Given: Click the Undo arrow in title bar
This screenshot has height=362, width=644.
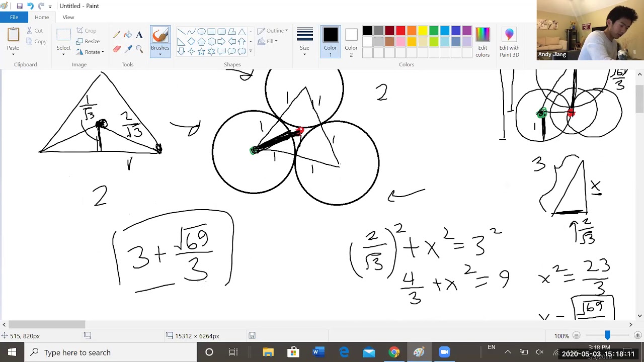Looking at the screenshot, I should pyautogui.click(x=30, y=6).
